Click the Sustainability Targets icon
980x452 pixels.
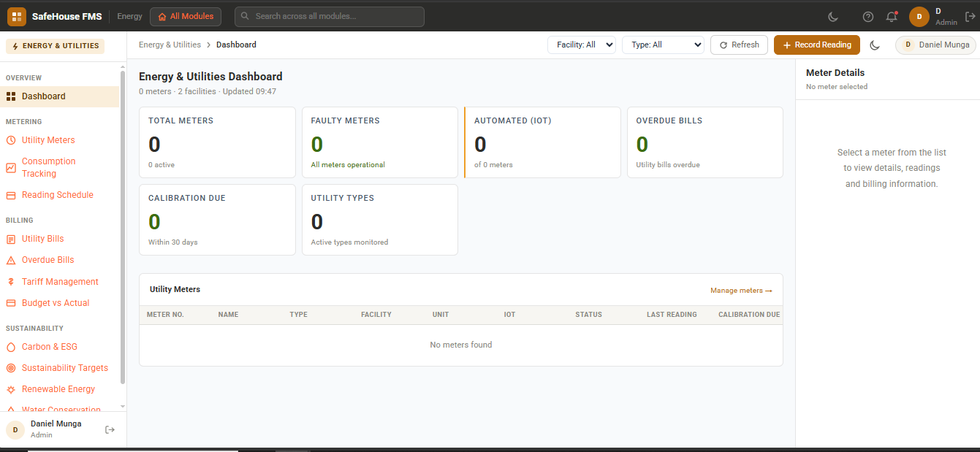coord(11,368)
